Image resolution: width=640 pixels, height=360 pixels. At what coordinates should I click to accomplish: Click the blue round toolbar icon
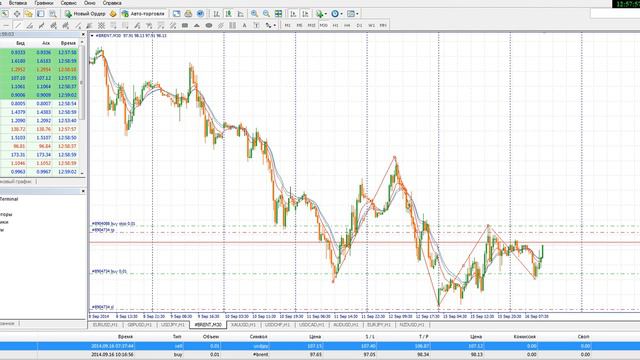[x=200, y=13]
